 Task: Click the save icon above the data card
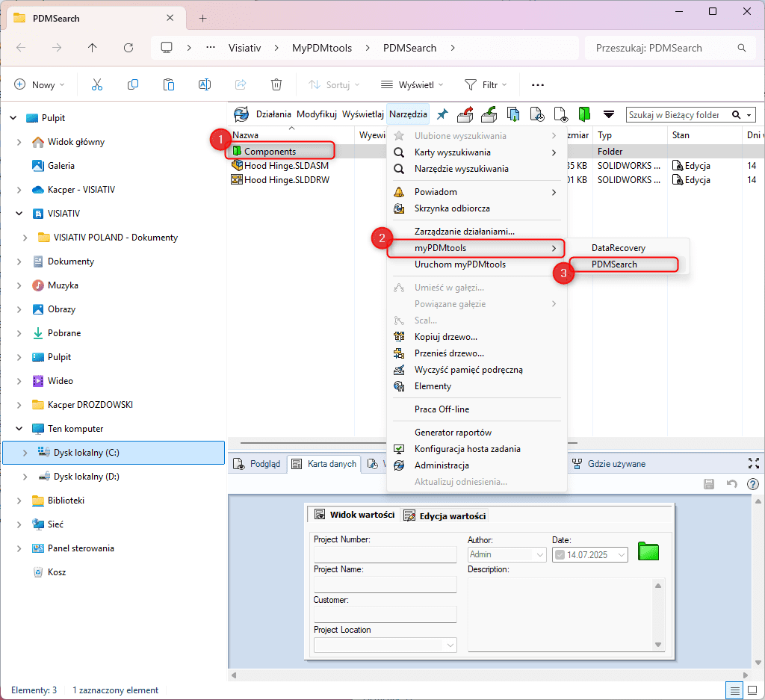[x=709, y=484]
